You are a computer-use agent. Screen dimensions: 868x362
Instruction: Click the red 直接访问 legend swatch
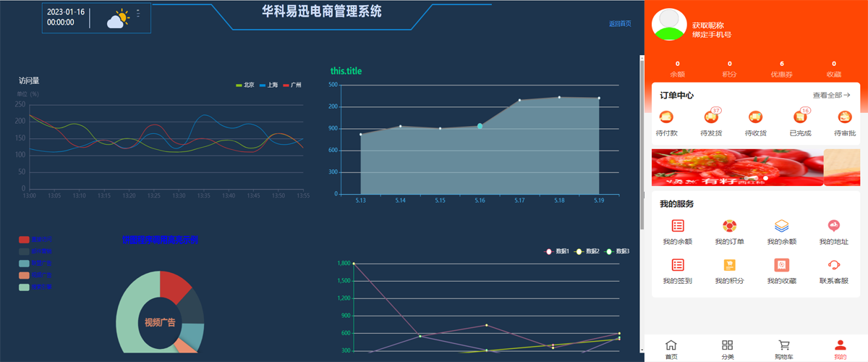(24, 240)
